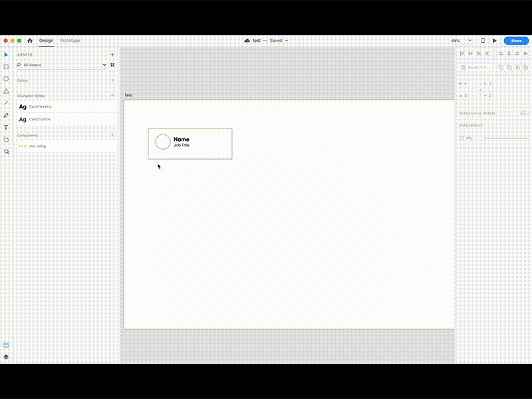Image resolution: width=532 pixels, height=399 pixels.
Task: Choose the Ellipse tool
Action: click(6, 78)
